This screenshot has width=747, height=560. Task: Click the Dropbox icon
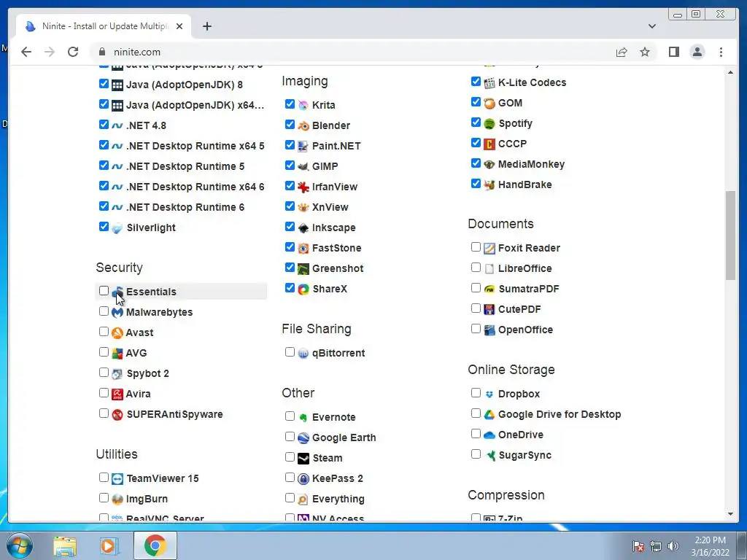point(489,394)
